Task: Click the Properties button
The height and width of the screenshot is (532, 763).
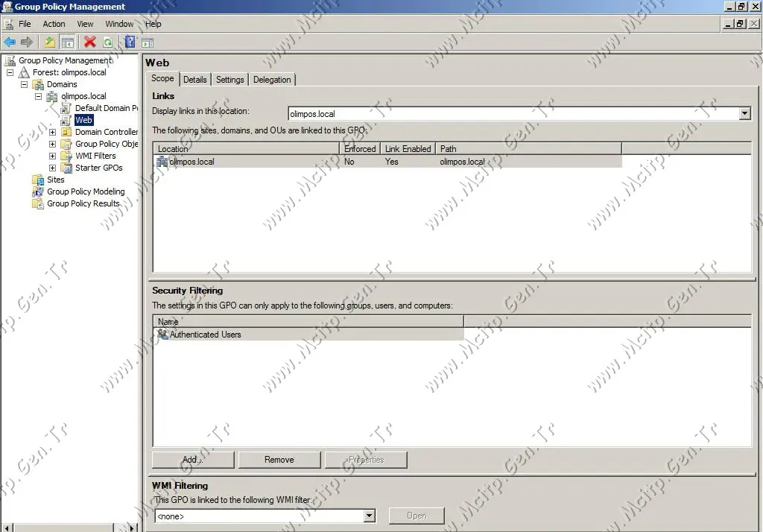Action: pyautogui.click(x=366, y=460)
